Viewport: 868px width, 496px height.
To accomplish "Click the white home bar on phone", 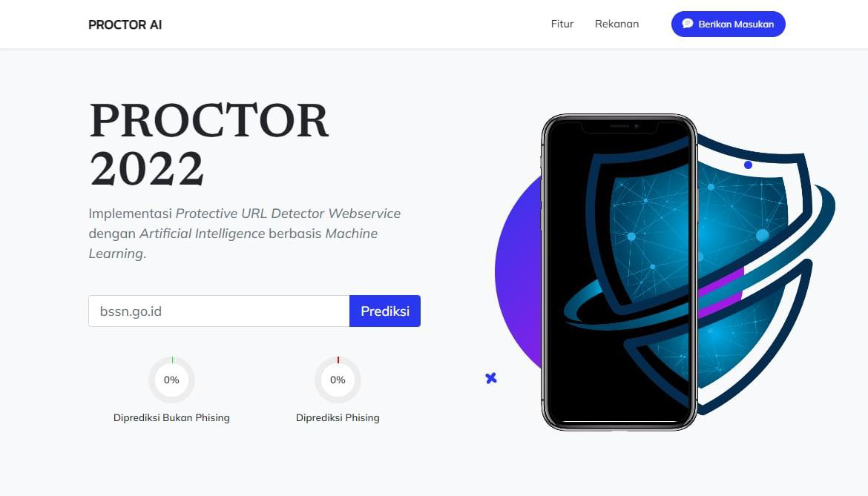I will [x=619, y=422].
